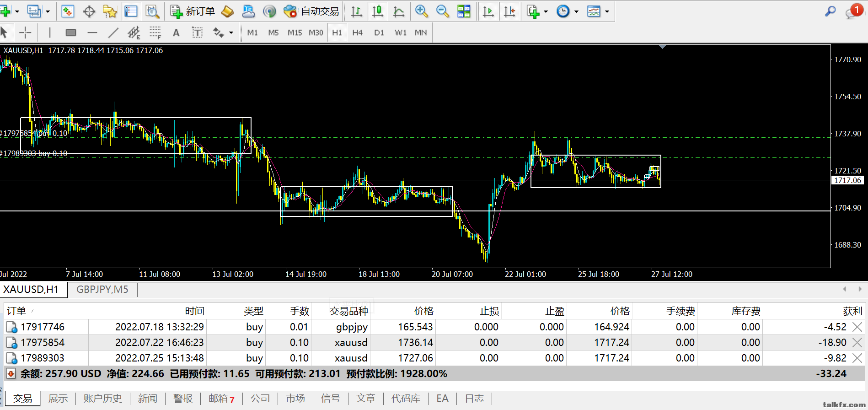
Task: Open the Indicators list icon
Action: tap(533, 11)
